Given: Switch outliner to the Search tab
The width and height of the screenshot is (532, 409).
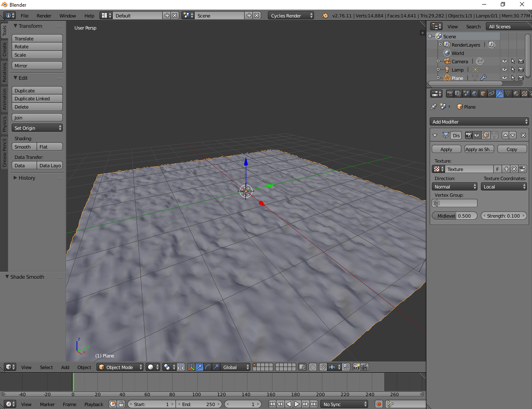Looking at the screenshot, I should coord(473,26).
